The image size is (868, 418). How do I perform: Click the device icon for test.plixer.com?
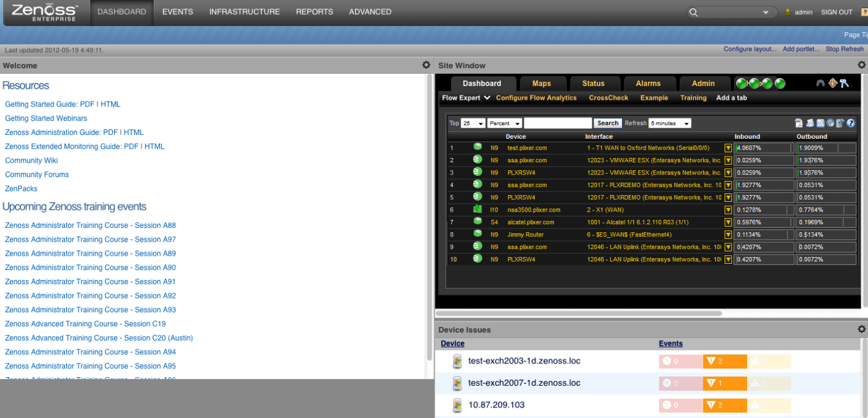click(x=478, y=147)
